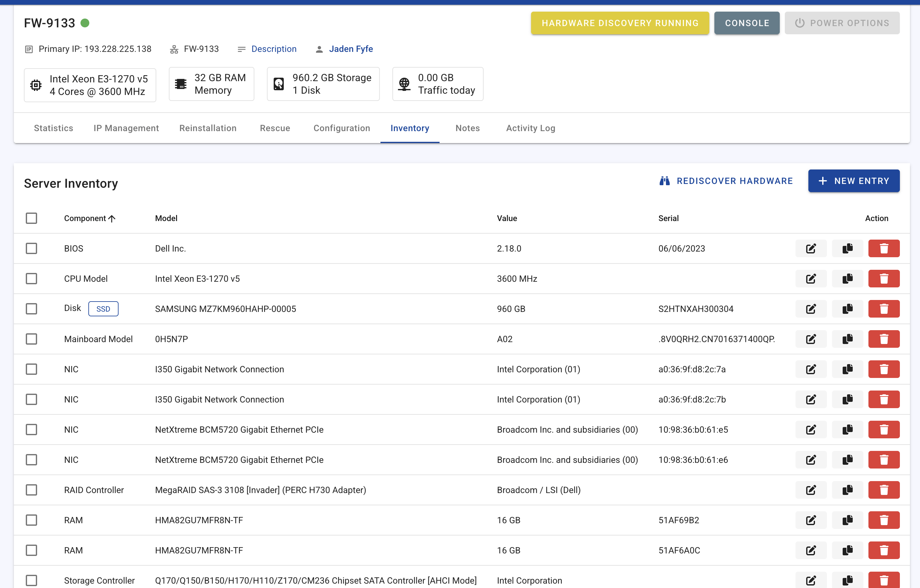Select the Inventory tab
This screenshot has height=588, width=920.
[x=410, y=128]
